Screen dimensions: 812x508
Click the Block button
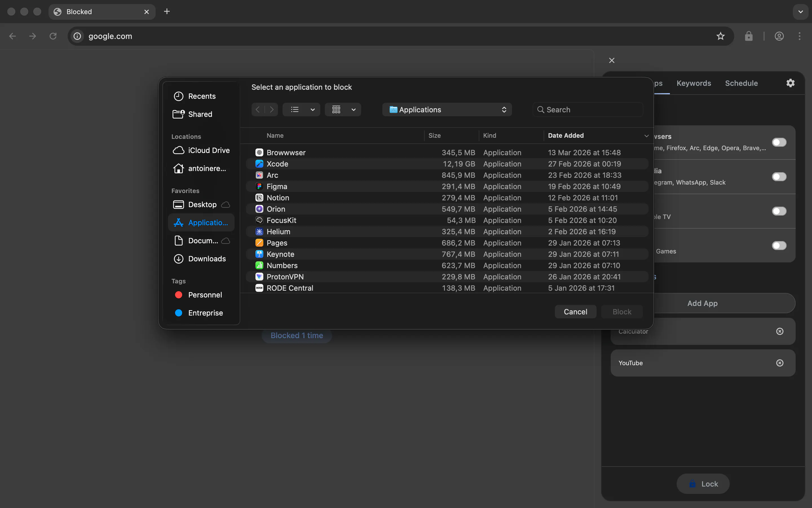click(622, 312)
